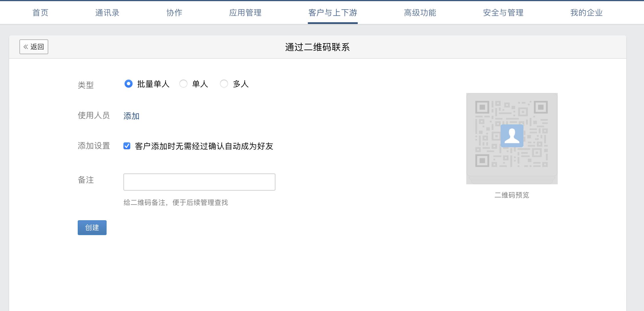
Task: Open 应用管理 from the navigation
Action: click(245, 13)
